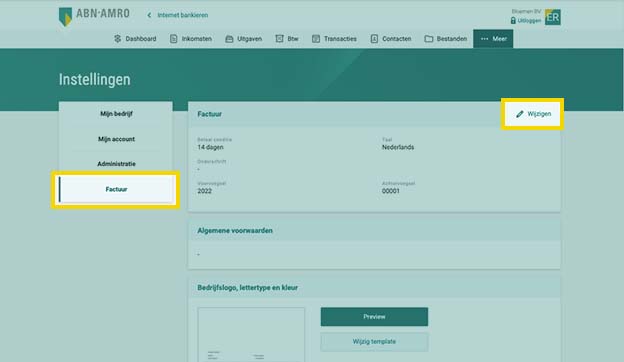This screenshot has height=362, width=624.
Task: Open the Bestanden tab
Action: pos(446,39)
